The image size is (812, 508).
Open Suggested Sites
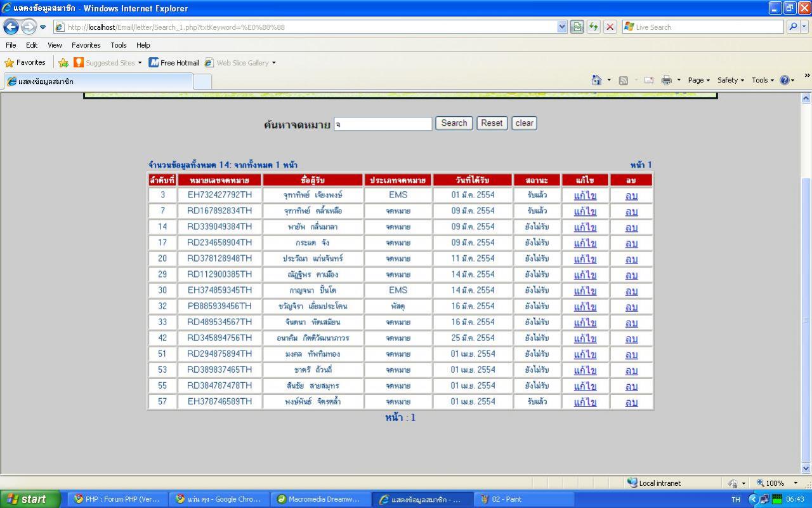108,63
